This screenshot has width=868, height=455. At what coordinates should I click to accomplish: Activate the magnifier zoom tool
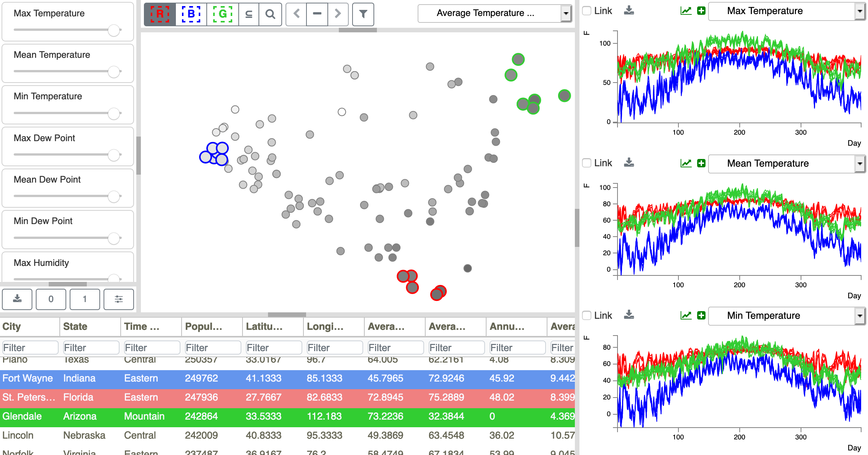pos(270,14)
